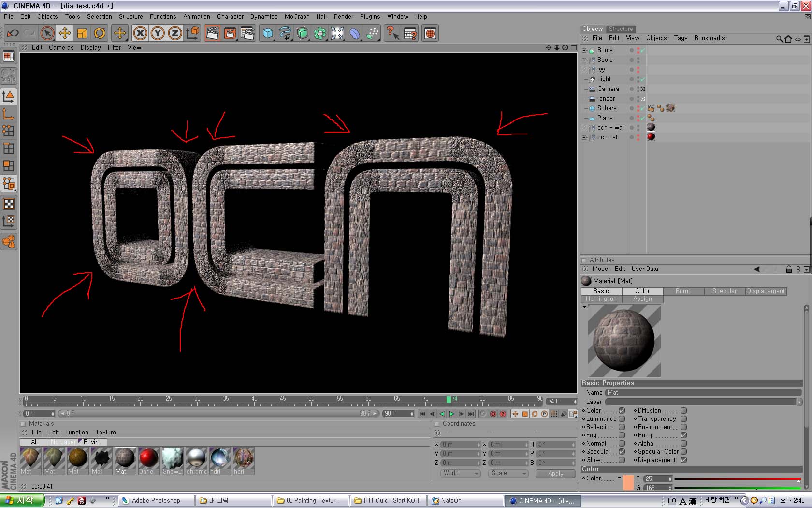Click the timeline frame 74 marker
812x508 pixels.
(x=449, y=399)
